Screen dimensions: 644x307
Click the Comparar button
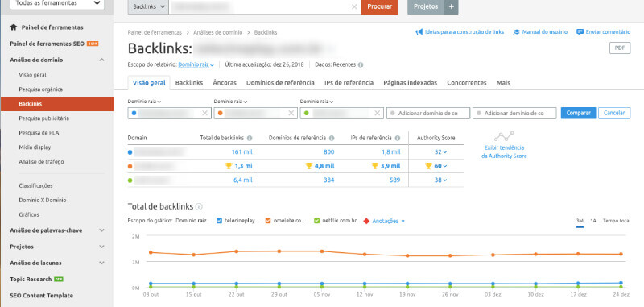click(578, 113)
